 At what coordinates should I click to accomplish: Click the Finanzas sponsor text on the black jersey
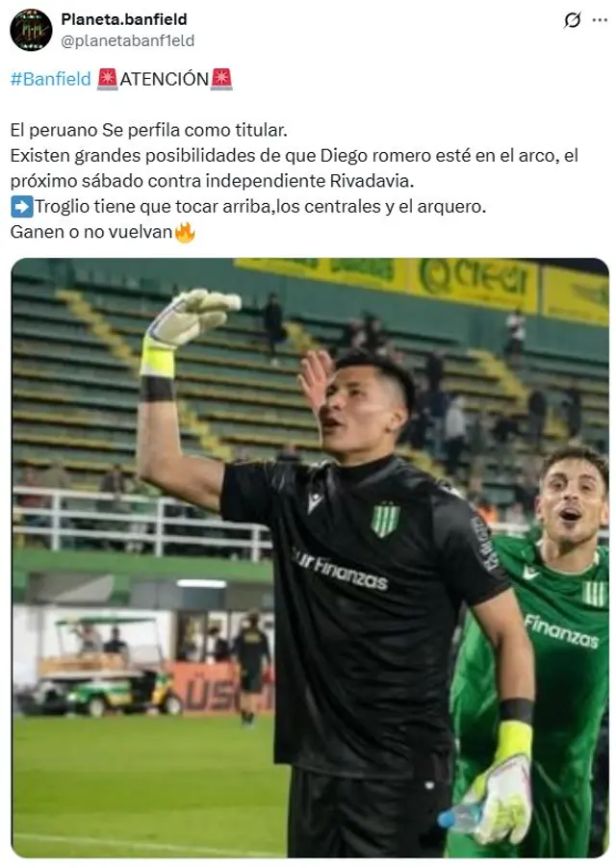339,571
